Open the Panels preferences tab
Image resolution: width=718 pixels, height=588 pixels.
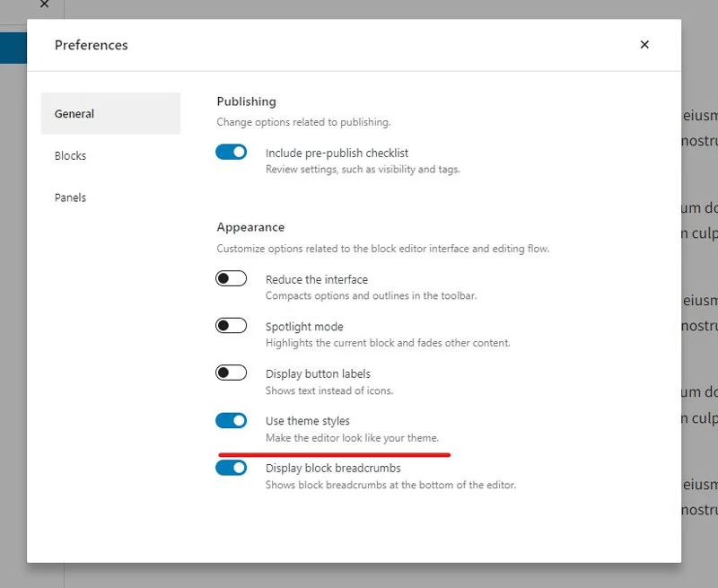(x=71, y=197)
